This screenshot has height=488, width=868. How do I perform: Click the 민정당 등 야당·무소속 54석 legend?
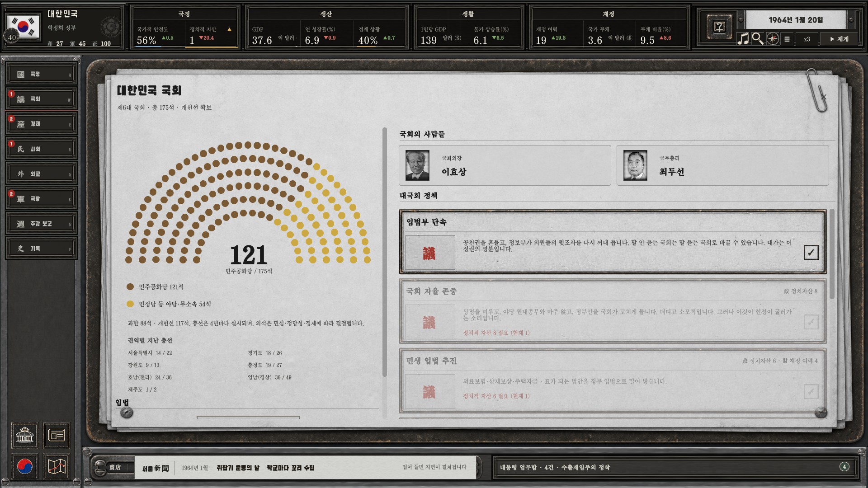(x=169, y=304)
